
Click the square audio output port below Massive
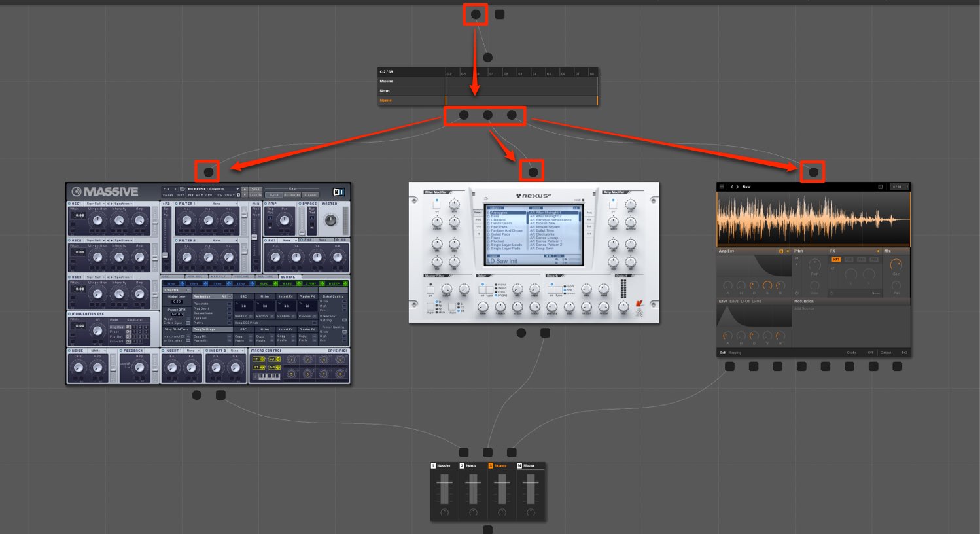click(220, 395)
